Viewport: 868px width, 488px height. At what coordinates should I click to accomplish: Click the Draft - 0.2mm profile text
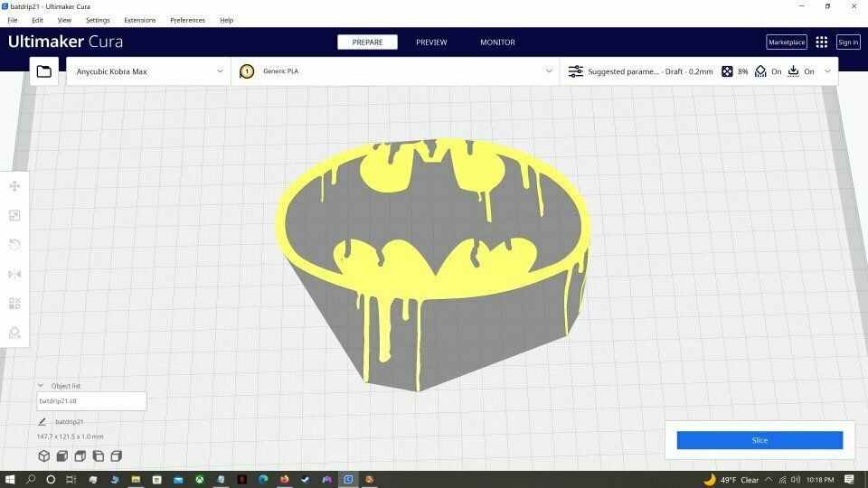pyautogui.click(x=689, y=71)
